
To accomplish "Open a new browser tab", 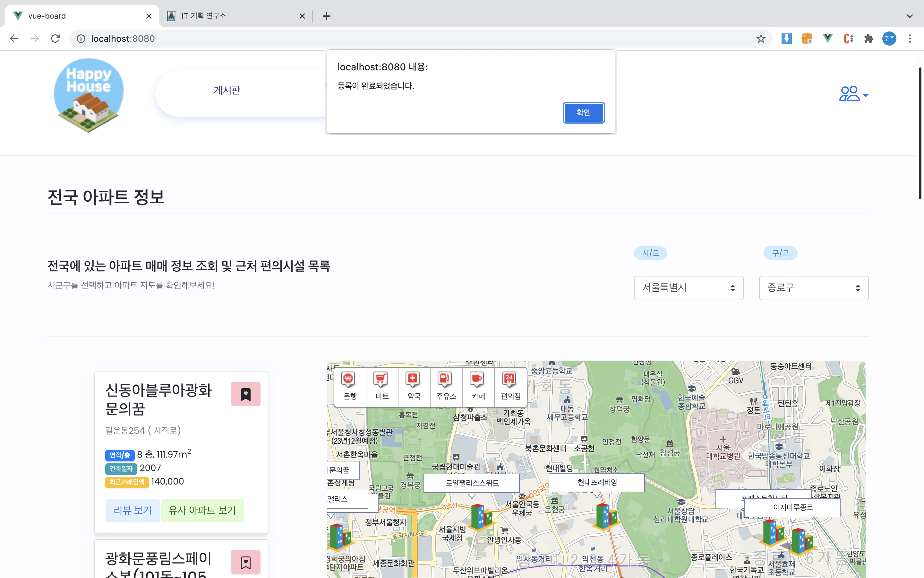I will tap(327, 16).
